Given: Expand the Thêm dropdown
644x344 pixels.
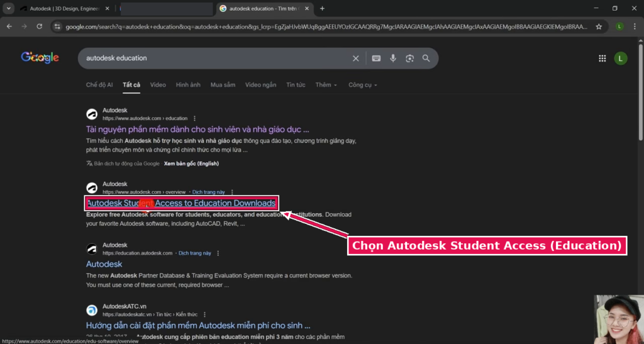Looking at the screenshot, I should pyautogui.click(x=326, y=84).
